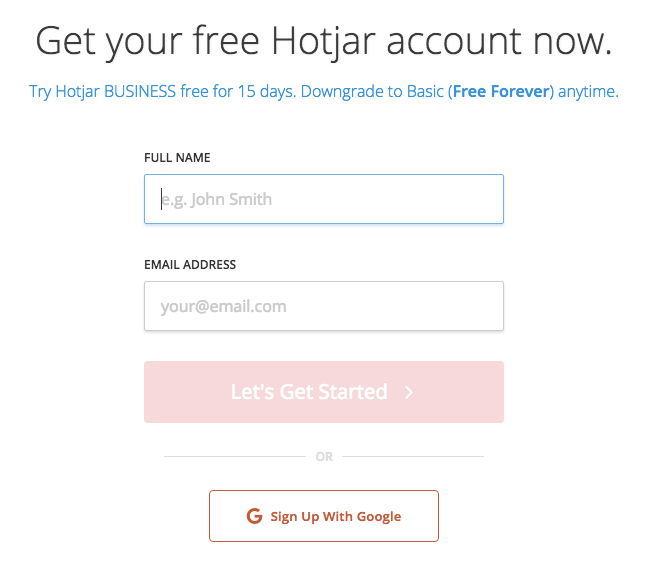Click the EMAIL ADDRESS field label
The image size is (648, 569).
(x=190, y=265)
